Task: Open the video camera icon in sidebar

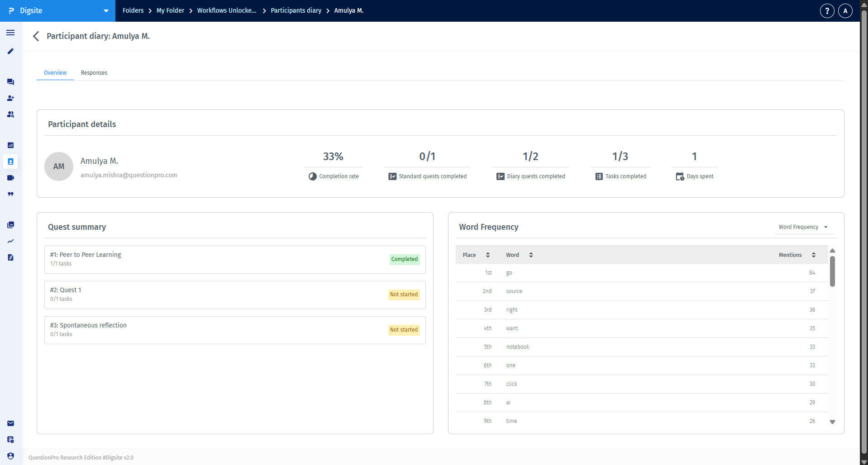Action: click(10, 178)
